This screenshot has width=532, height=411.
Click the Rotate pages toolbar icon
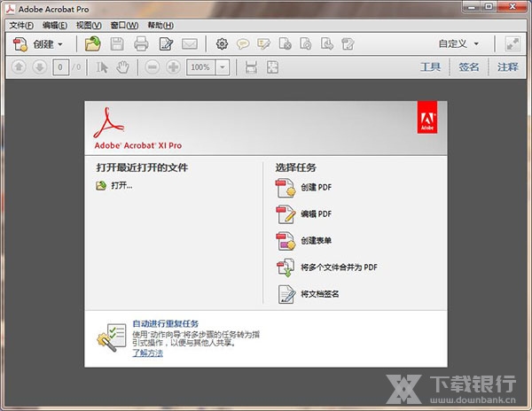pyautogui.click(x=306, y=44)
